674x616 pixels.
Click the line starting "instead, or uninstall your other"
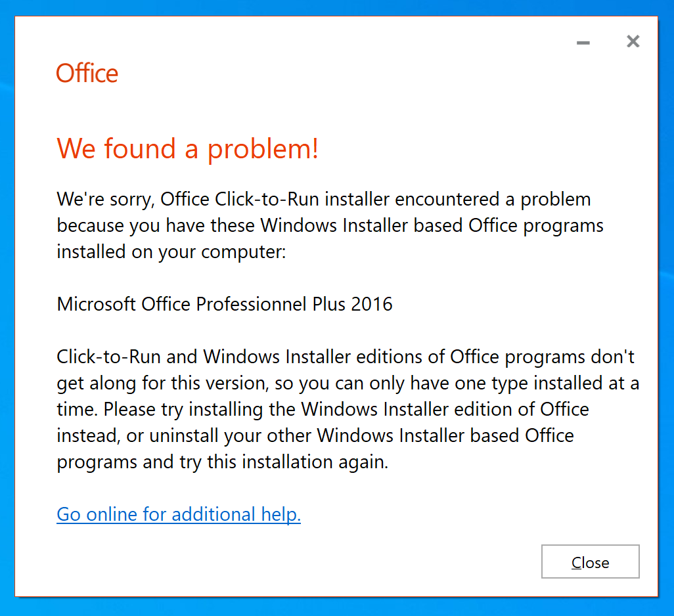(315, 435)
